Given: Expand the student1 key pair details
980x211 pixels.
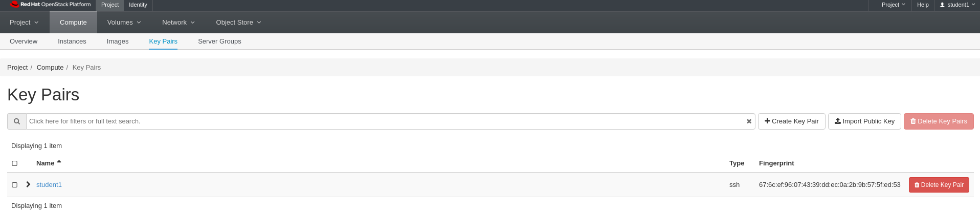Looking at the screenshot, I should pyautogui.click(x=28, y=184).
